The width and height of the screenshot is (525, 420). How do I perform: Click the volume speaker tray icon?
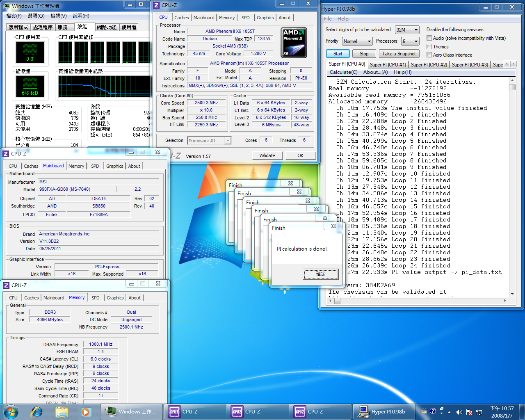(459, 412)
